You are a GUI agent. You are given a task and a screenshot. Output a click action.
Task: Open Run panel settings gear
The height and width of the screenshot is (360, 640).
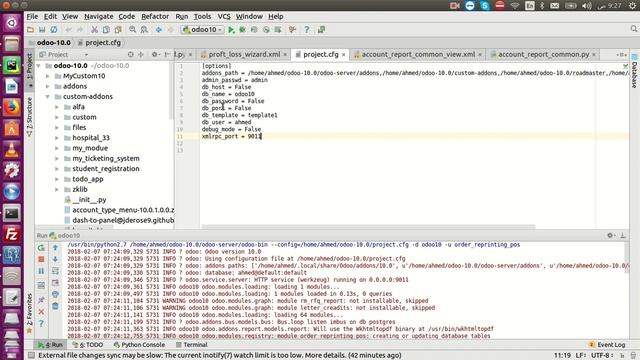tap(610, 235)
